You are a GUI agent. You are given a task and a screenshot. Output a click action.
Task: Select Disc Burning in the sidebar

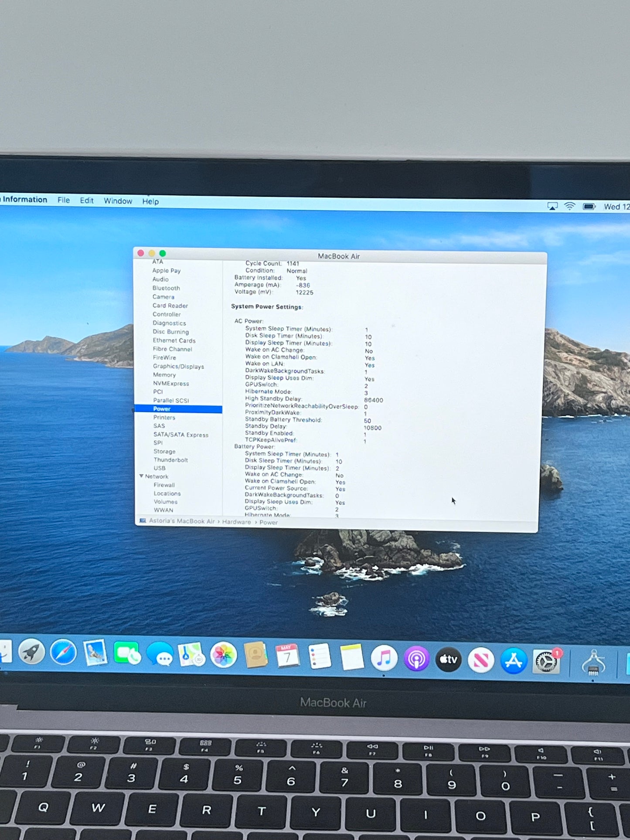(x=170, y=332)
